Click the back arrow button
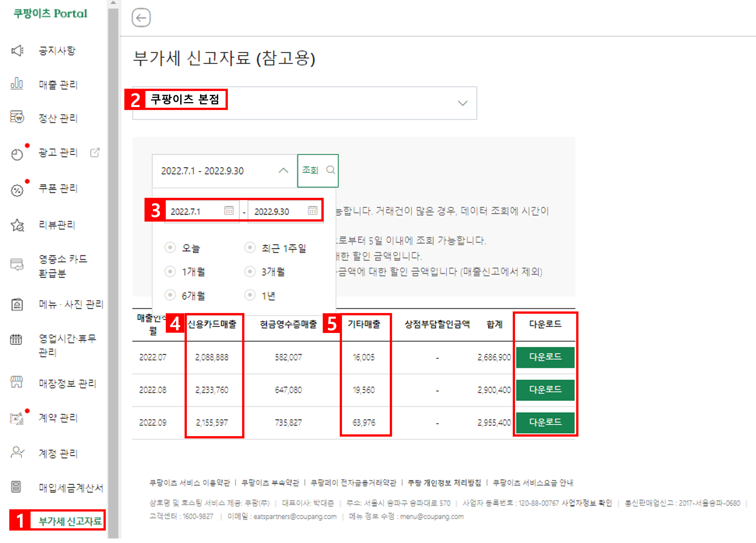This screenshot has width=756, height=543. [x=141, y=18]
